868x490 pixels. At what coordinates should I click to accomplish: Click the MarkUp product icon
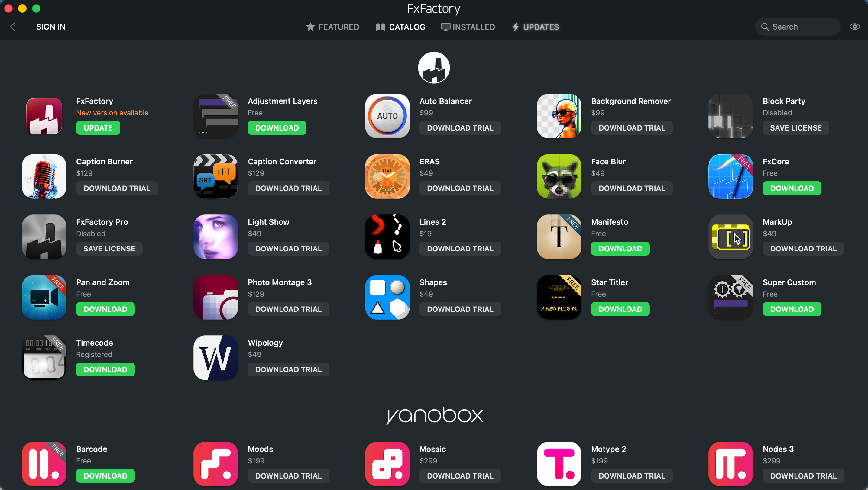coord(730,237)
